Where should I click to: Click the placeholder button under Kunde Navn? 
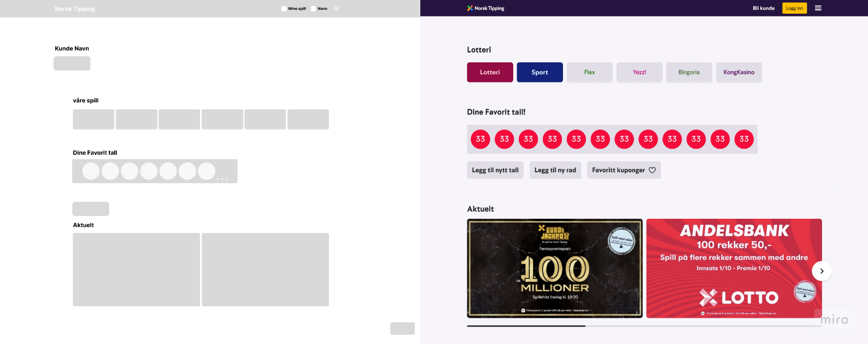point(72,63)
